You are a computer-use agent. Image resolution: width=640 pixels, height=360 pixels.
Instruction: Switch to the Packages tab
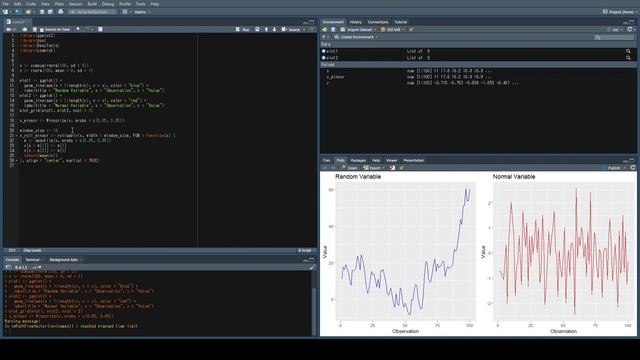tap(358, 160)
